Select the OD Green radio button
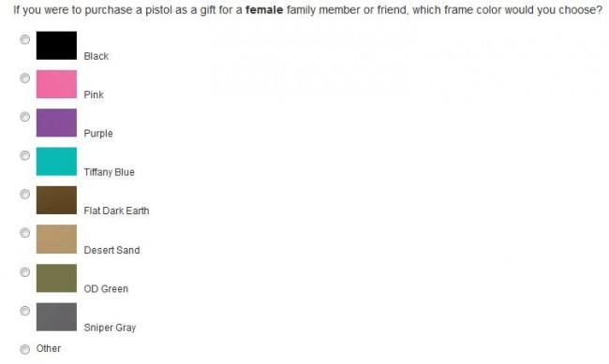609x364 pixels. click(x=25, y=272)
